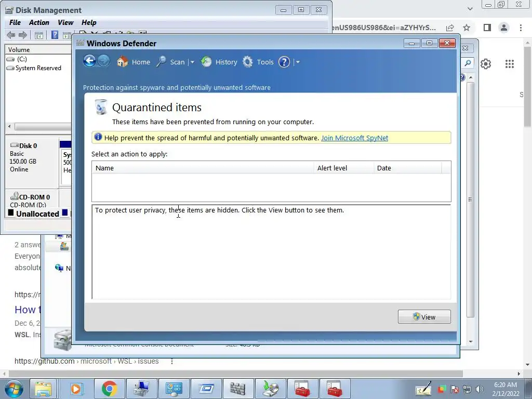532x399 pixels.
Task: Click the Disk Management back arrow
Action: 11,35
